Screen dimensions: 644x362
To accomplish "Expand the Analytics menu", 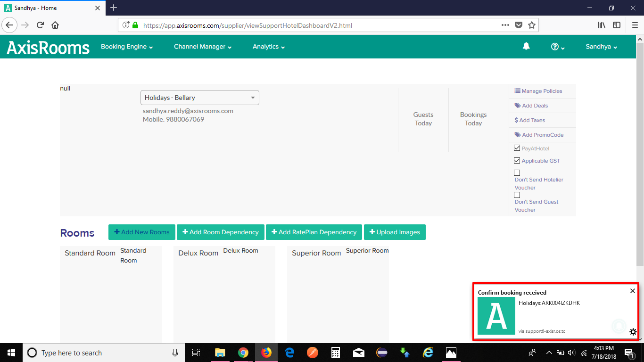I will coord(269,47).
